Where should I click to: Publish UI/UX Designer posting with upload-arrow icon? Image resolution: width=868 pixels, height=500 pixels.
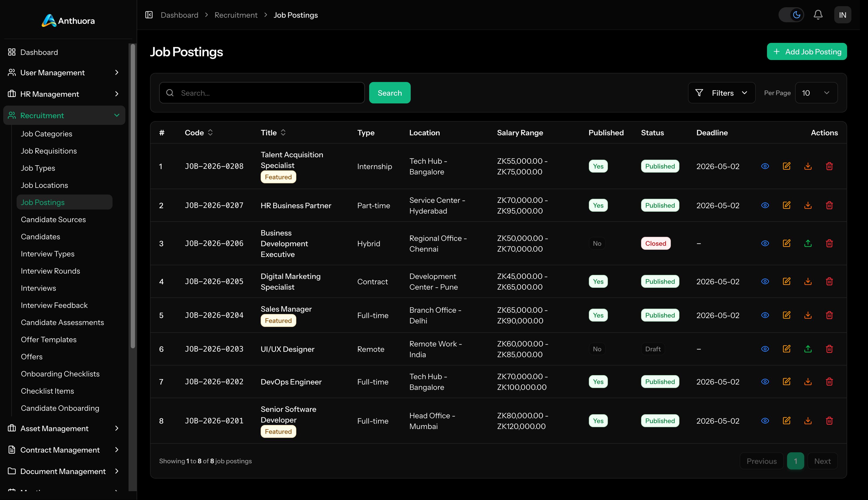(807, 349)
